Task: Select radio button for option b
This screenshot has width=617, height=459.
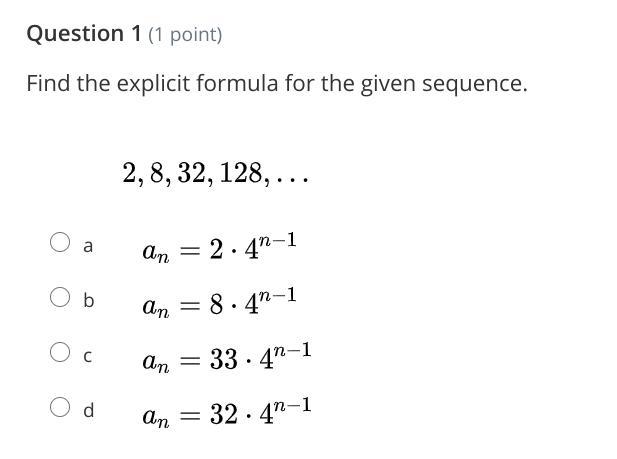Action: point(60,297)
